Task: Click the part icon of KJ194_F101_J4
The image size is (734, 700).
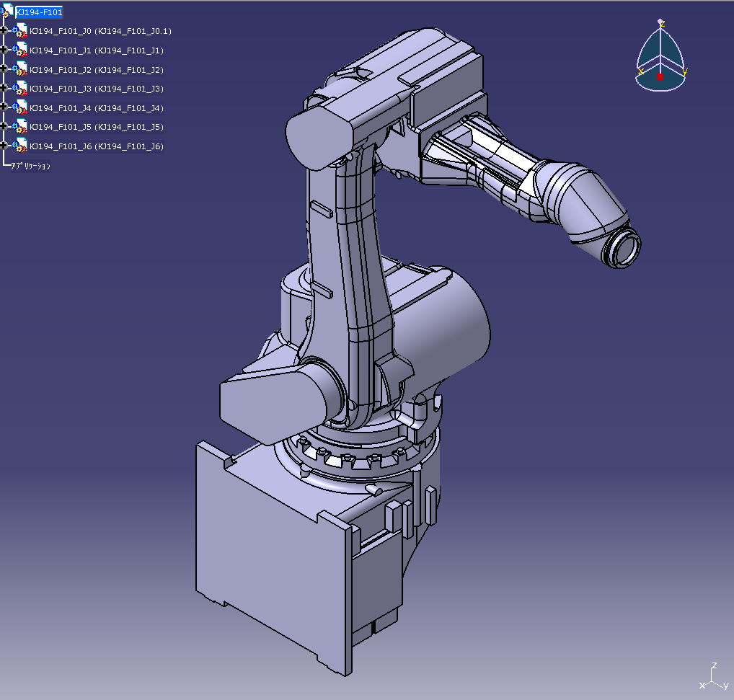Action: click(19, 107)
